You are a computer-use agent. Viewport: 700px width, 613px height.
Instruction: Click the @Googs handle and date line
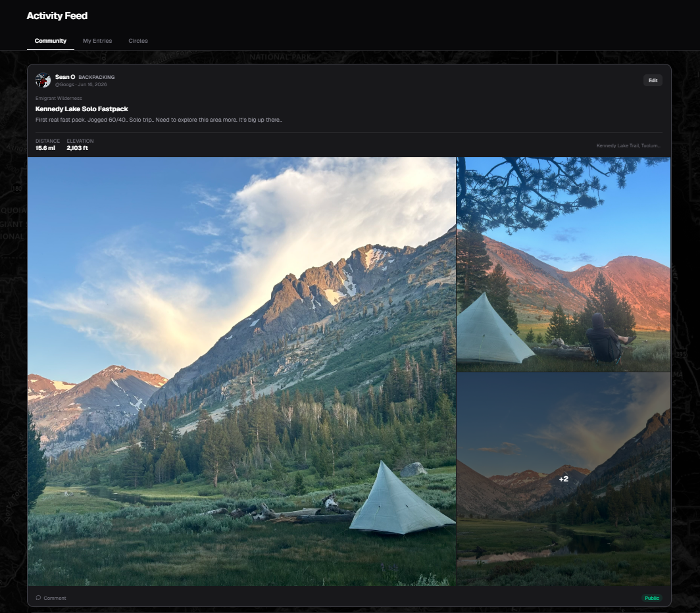81,84
